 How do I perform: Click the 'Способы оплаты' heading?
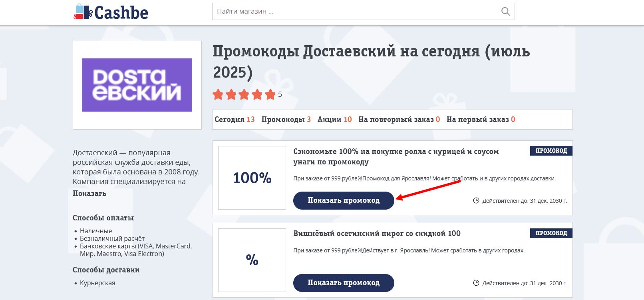point(103,218)
